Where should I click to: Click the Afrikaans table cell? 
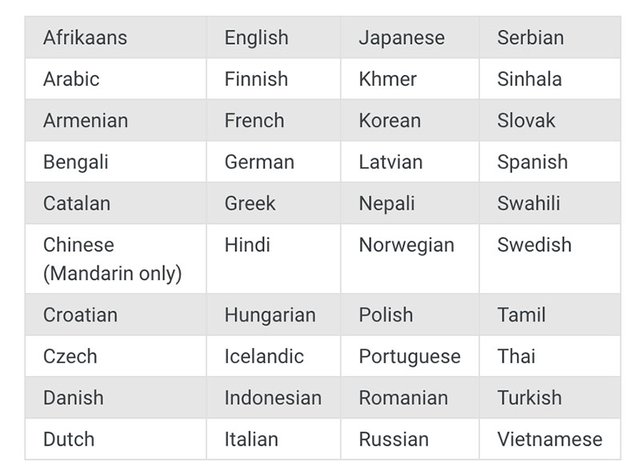85,38
